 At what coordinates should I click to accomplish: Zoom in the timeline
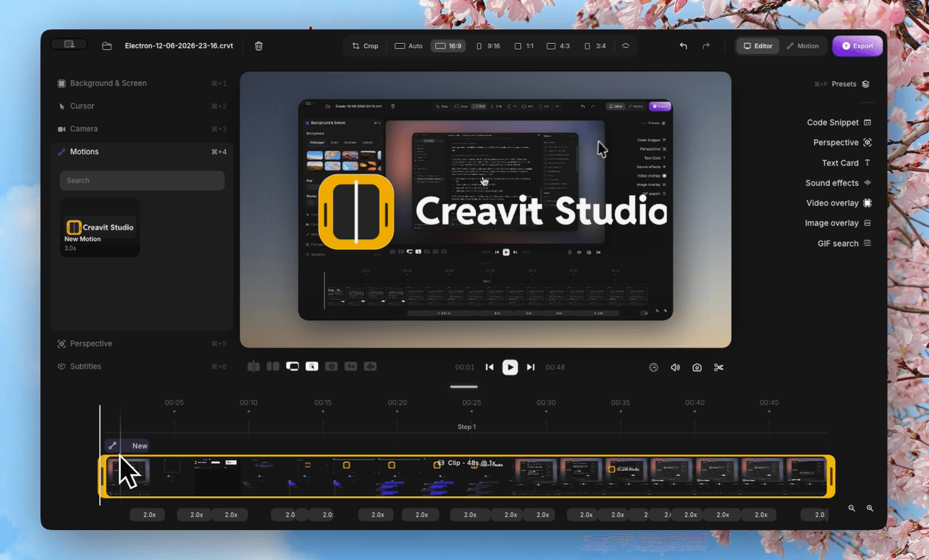[x=870, y=508]
